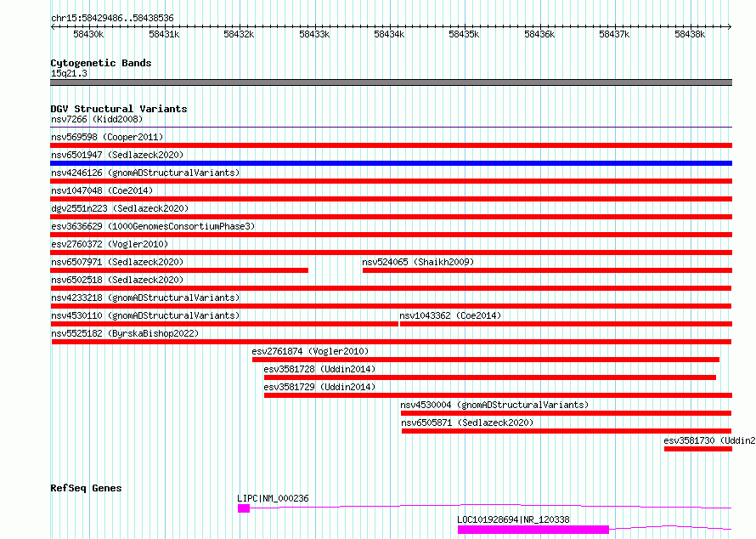Select the DGV Structural Variants track title

coord(119,109)
